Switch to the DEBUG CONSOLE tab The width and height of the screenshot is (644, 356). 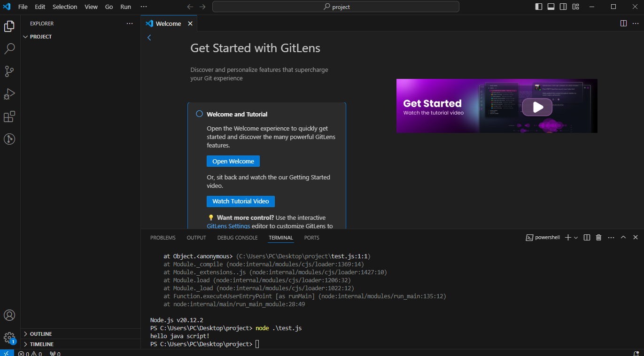237,238
